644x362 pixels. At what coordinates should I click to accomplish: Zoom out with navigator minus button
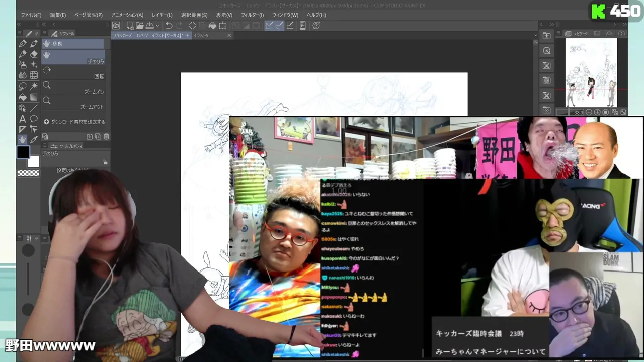[x=589, y=112]
